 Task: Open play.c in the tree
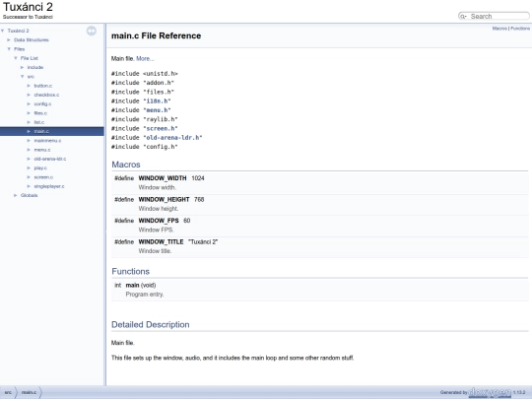pos(40,167)
